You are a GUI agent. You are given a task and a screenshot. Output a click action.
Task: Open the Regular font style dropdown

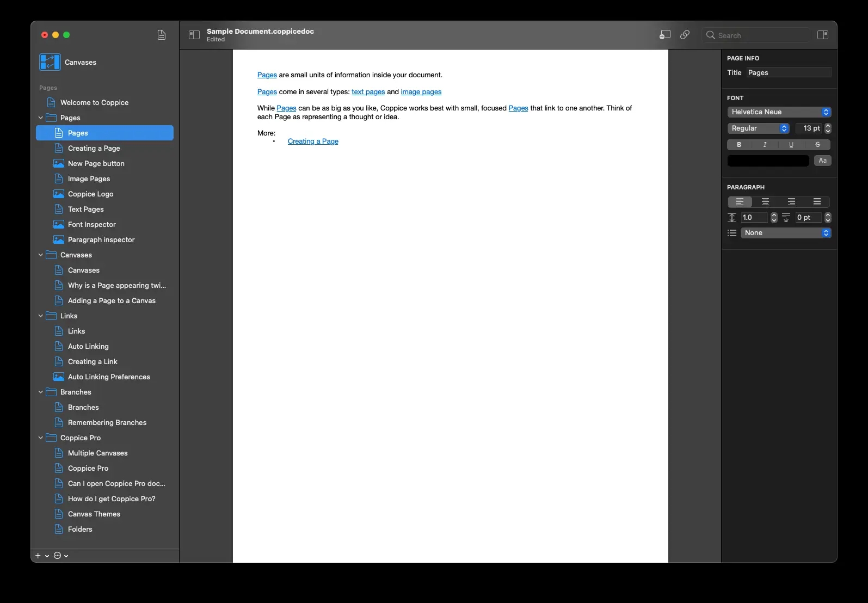tap(758, 128)
